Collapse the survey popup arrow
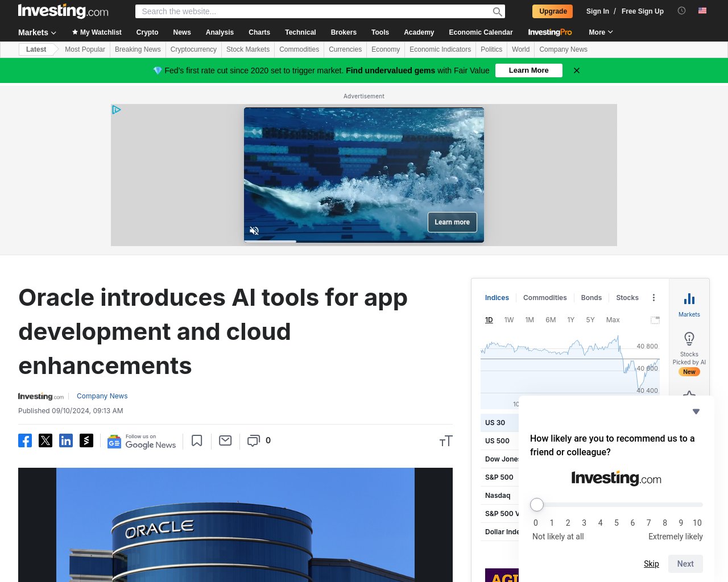 696,411
